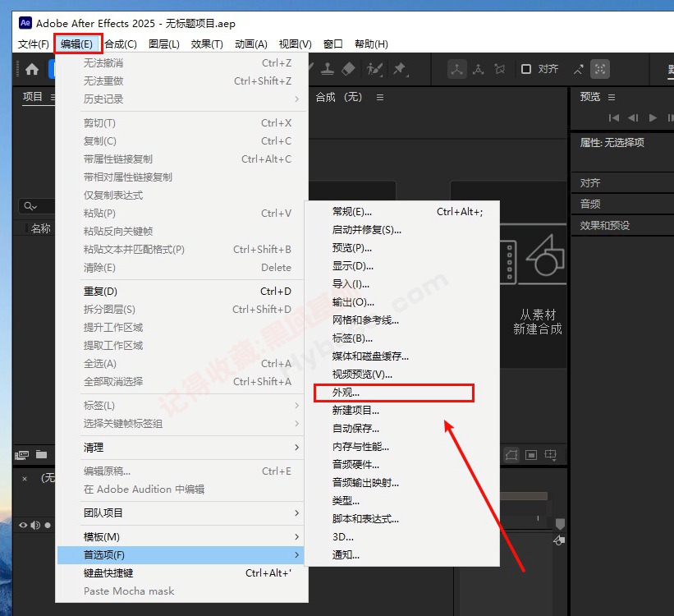Image resolution: width=674 pixels, height=616 pixels.
Task: Open the 预览 panel menu
Action: pos(612,97)
